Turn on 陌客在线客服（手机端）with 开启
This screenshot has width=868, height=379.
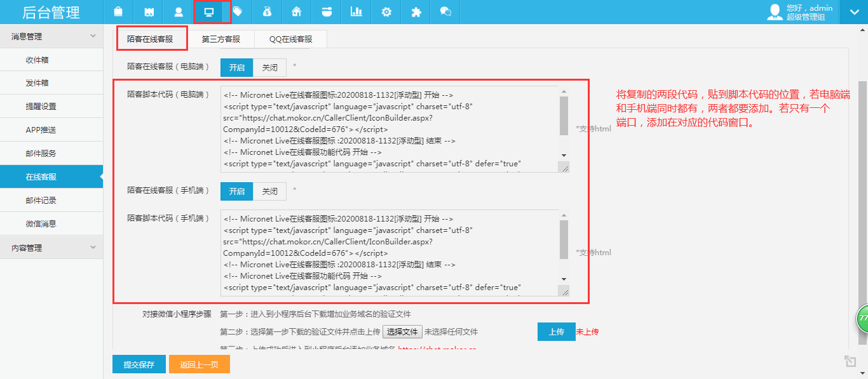(236, 191)
